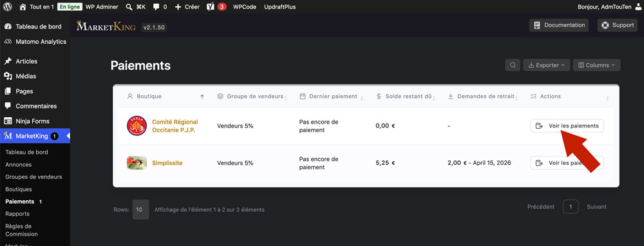Viewport: 644px width, 246px height.
Task: Sort by Actions column header
Action: 570,97
